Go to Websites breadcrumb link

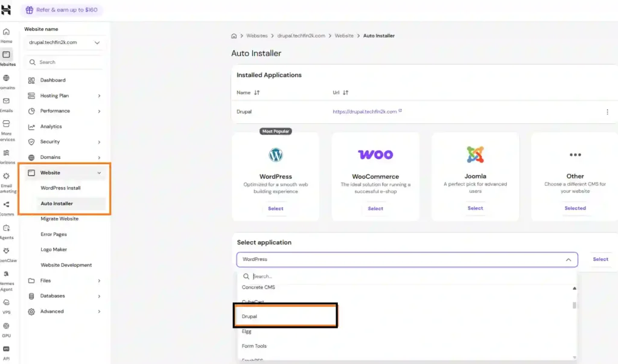257,36
